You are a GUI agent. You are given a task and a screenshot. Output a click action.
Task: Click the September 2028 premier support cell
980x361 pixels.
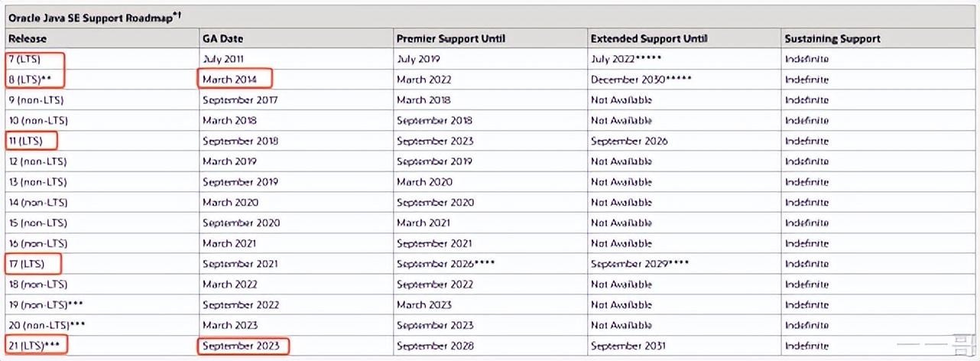coord(435,346)
